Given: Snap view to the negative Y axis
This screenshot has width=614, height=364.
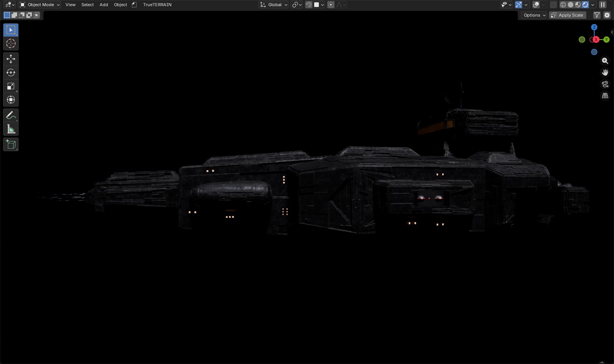Looking at the screenshot, I should pos(582,40).
